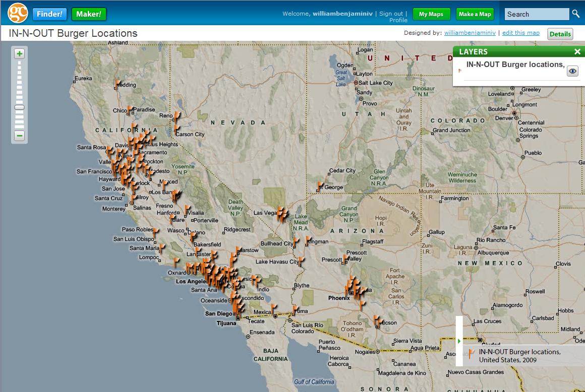Click the Lake Havasu City location flag
The height and width of the screenshot is (392, 585).
pyautogui.click(x=301, y=261)
